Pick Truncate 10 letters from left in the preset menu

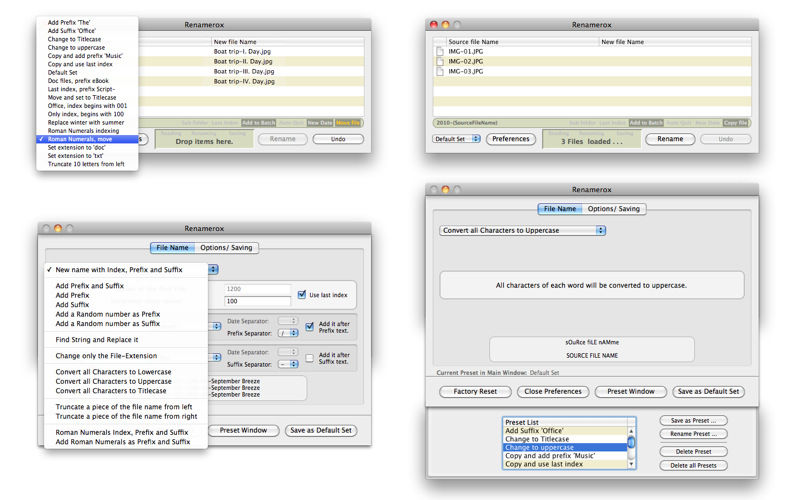[87, 164]
